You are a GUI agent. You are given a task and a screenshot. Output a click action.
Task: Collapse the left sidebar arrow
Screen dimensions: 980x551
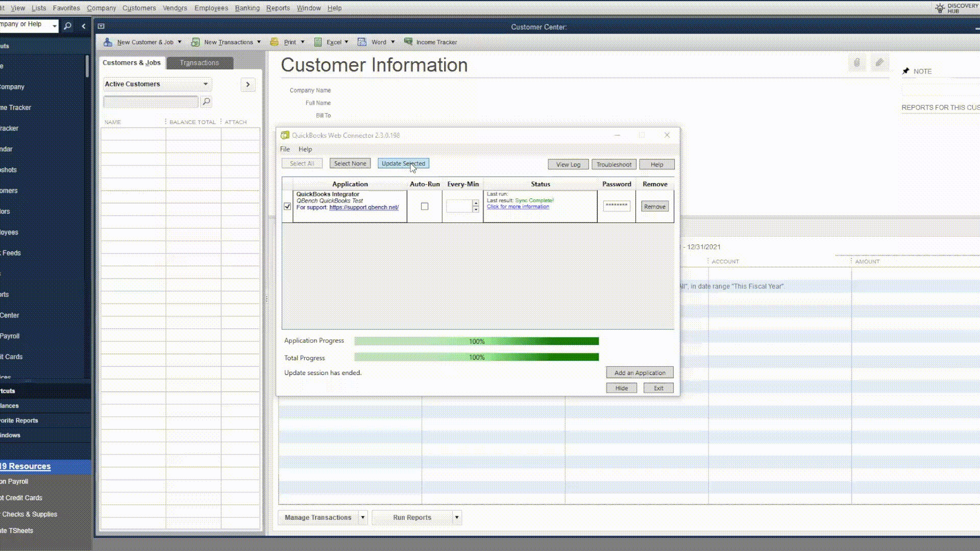pos(84,26)
